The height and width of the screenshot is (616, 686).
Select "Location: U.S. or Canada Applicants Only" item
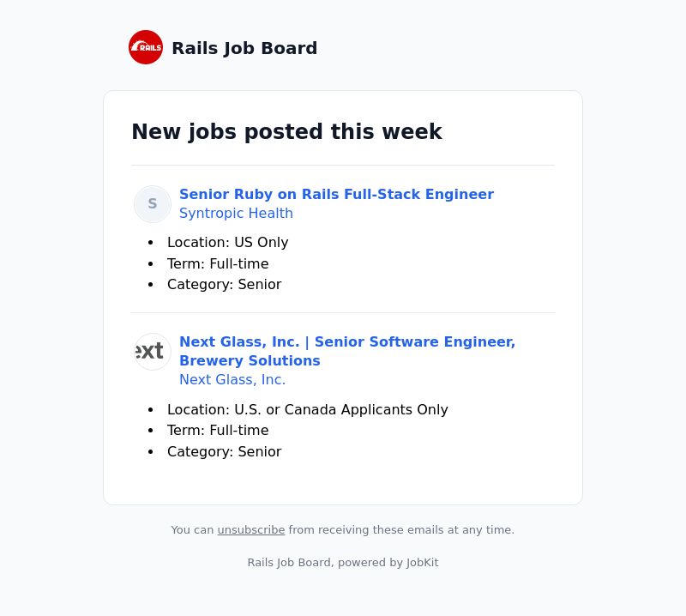(x=308, y=409)
